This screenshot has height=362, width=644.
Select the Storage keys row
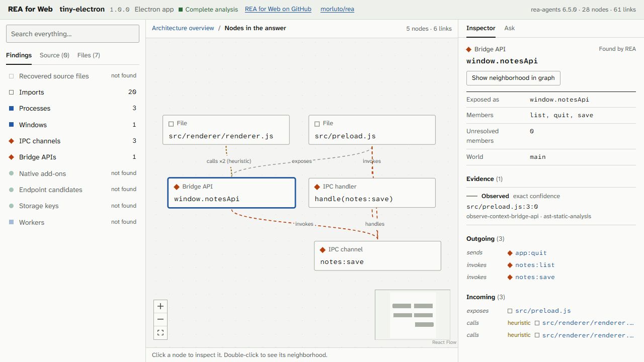72,206
